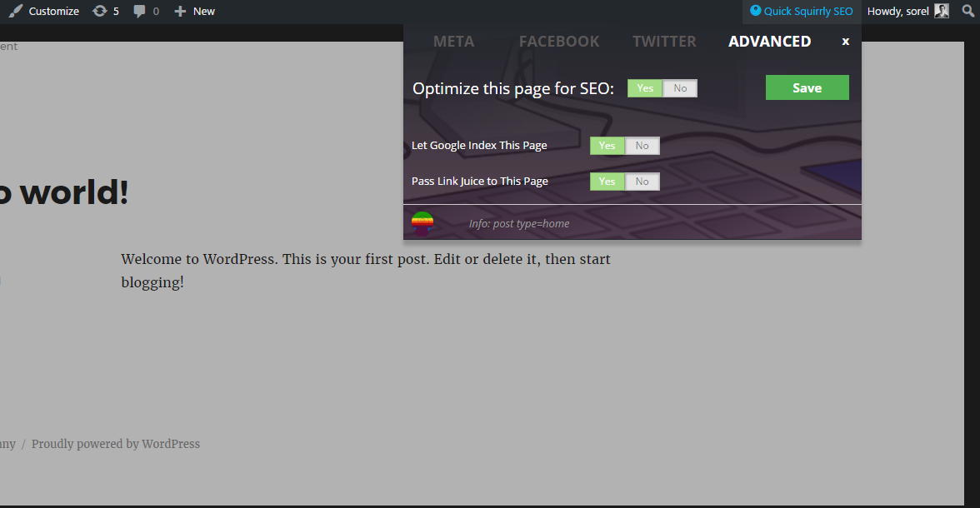Choose Yes for Pass Link Juice to This Page
980x508 pixels.
pos(607,182)
